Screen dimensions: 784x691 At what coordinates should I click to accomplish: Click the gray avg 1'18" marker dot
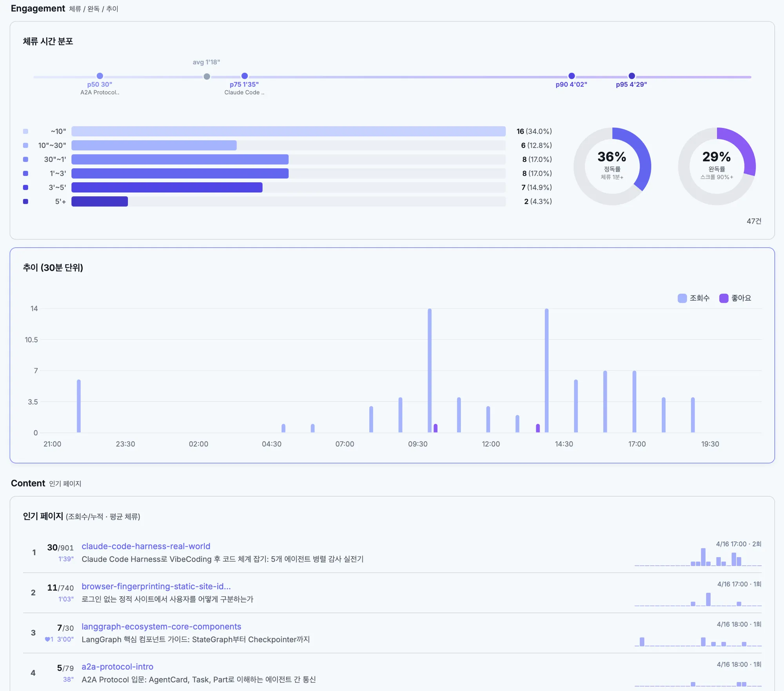pyautogui.click(x=207, y=77)
